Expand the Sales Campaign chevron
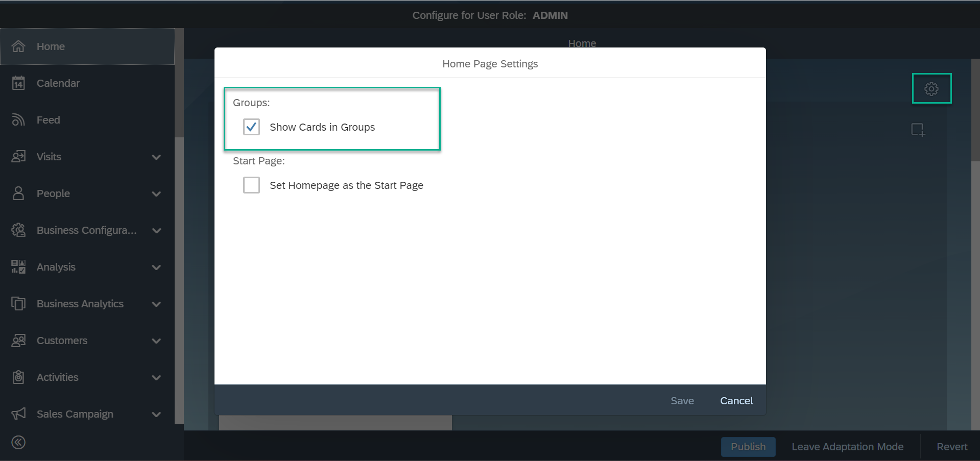Screen dimensions: 980x461 point(156,415)
